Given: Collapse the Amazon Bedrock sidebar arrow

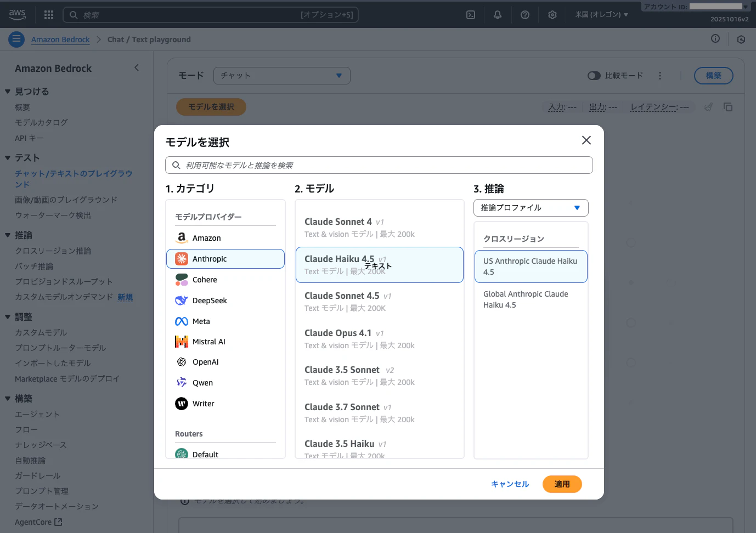Looking at the screenshot, I should [137, 67].
